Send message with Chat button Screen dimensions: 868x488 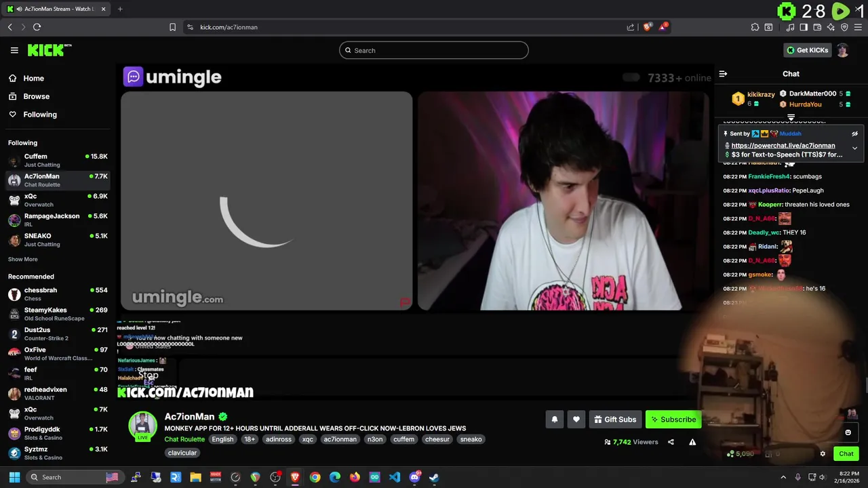coord(846,454)
